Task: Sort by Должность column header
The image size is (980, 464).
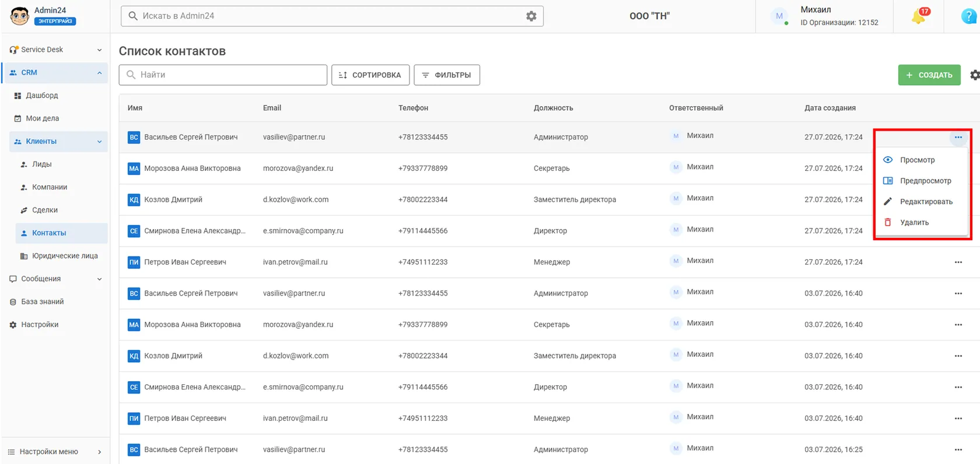Action: point(553,108)
